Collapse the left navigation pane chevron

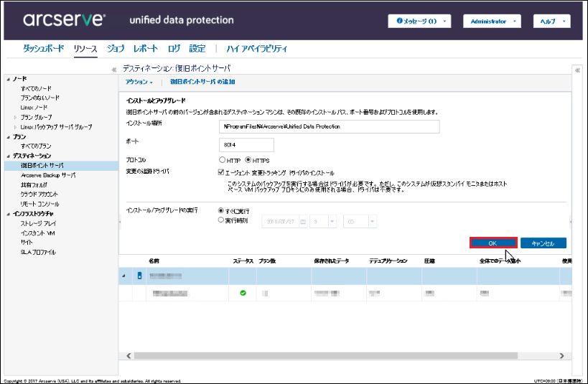click(x=114, y=70)
